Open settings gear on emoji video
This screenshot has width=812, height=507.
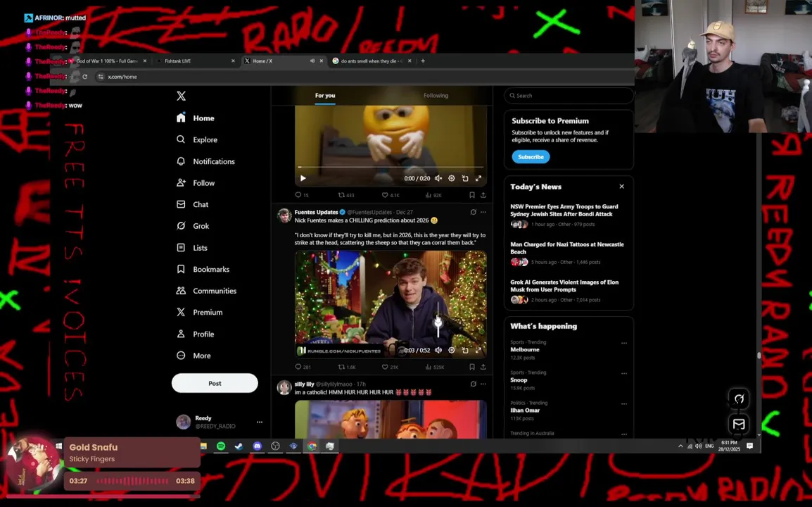[x=452, y=178]
